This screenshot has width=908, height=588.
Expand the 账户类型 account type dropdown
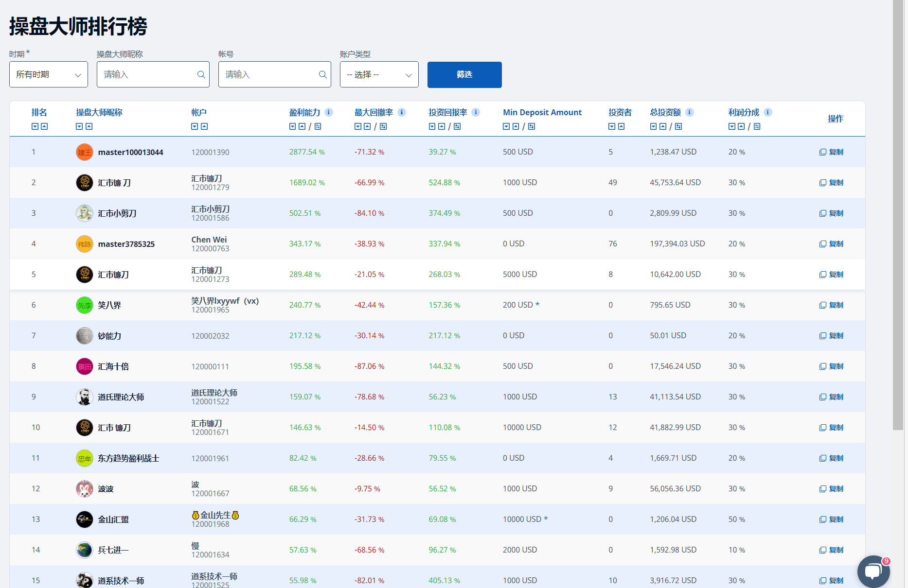click(379, 74)
